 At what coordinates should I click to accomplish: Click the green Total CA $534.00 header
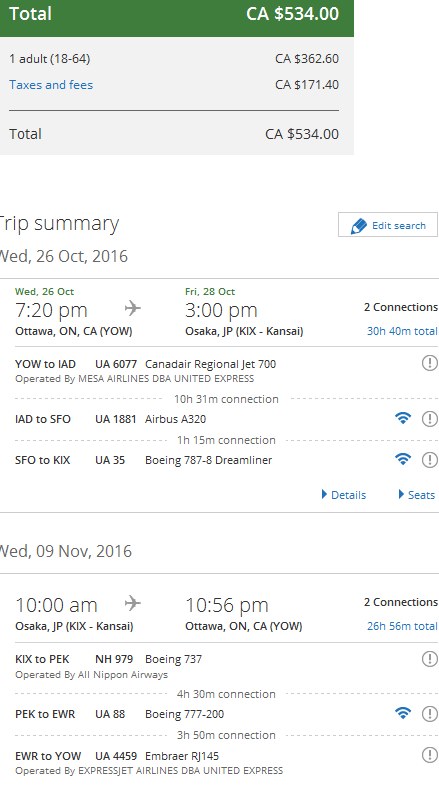(x=176, y=18)
